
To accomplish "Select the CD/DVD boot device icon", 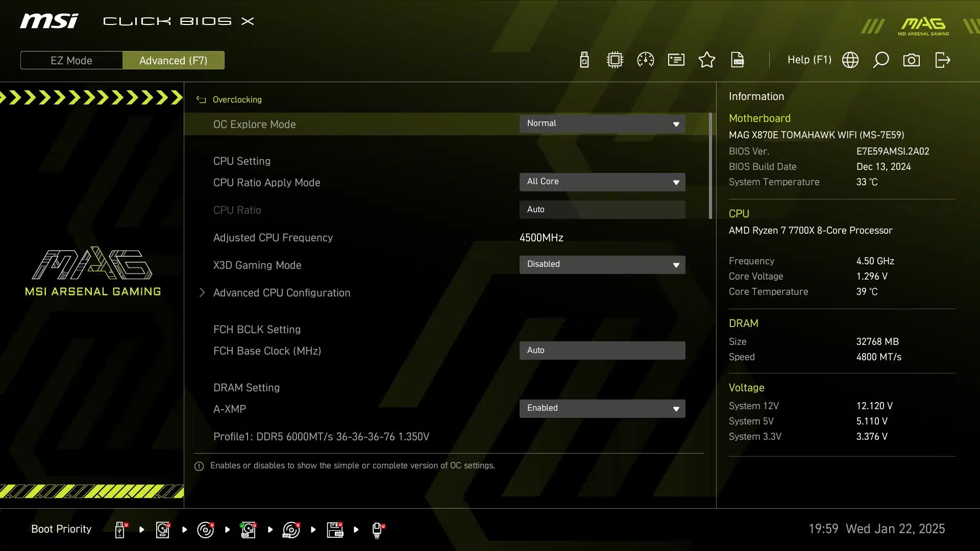I will (206, 530).
